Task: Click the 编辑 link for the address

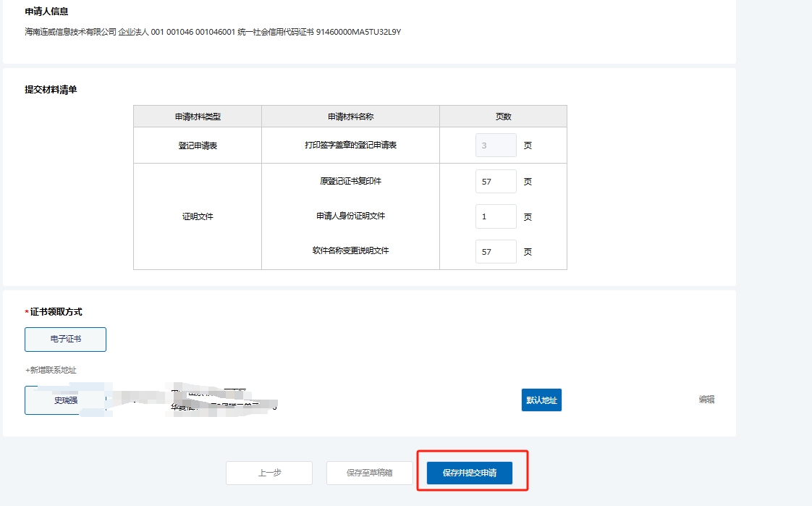Action: [x=706, y=399]
